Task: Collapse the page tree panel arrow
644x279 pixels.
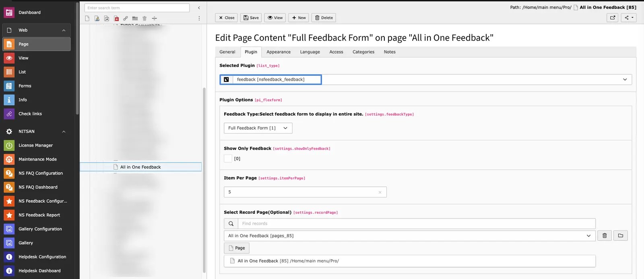Action: point(199,8)
